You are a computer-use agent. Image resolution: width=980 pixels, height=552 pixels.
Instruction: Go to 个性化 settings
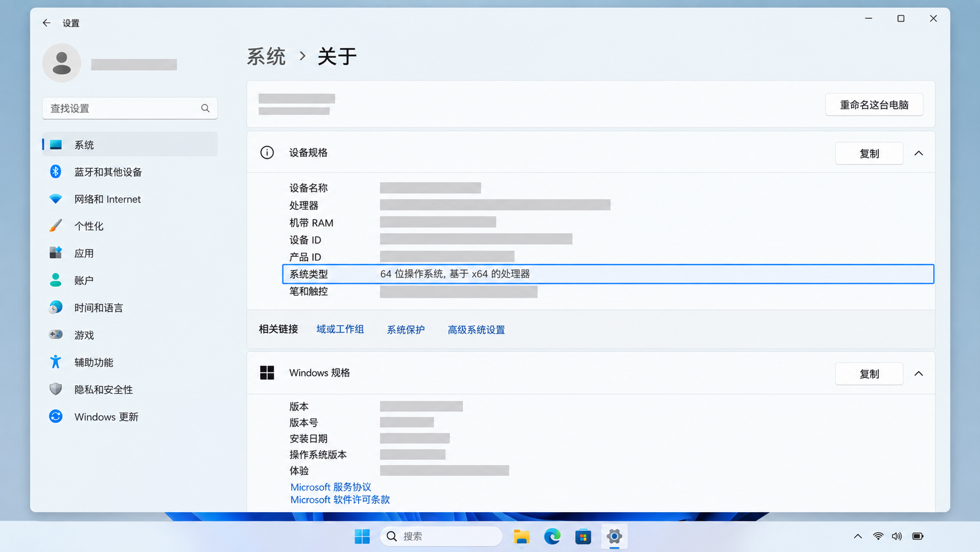coord(130,226)
